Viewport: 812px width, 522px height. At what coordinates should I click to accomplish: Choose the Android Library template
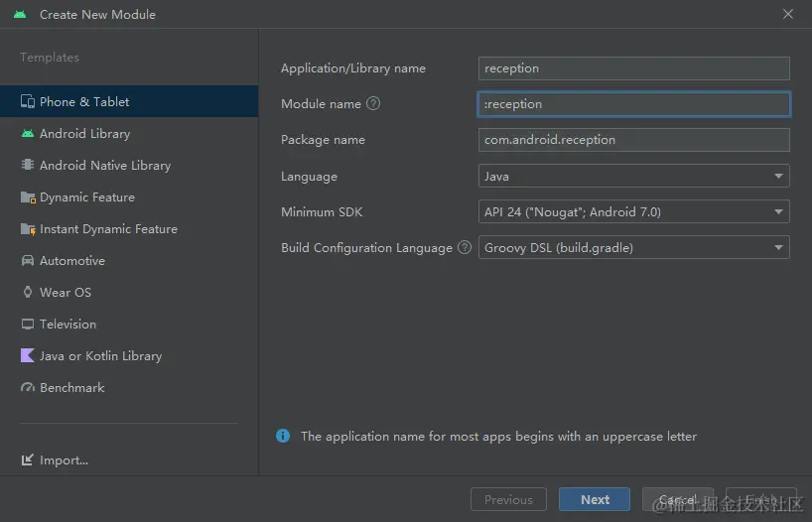129,134
